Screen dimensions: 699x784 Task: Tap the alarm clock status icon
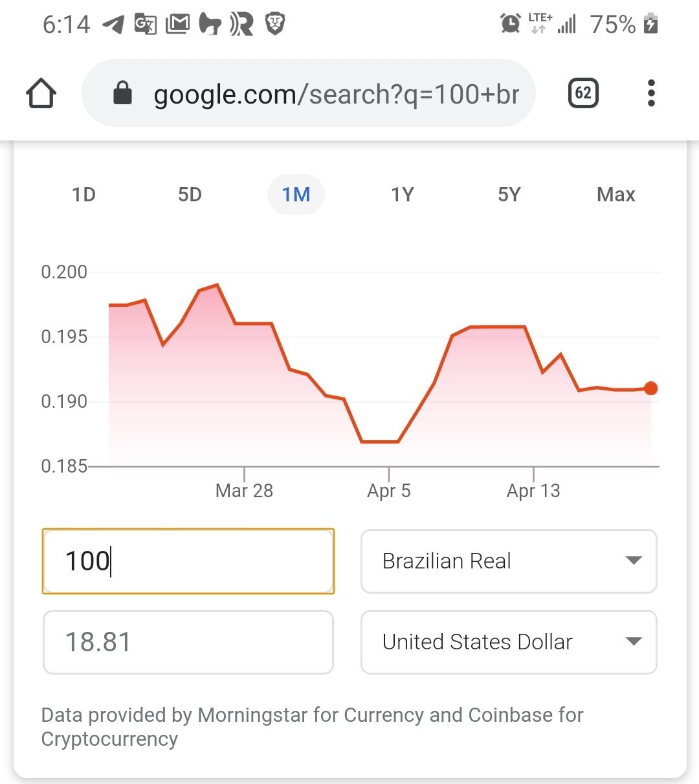coord(510,24)
